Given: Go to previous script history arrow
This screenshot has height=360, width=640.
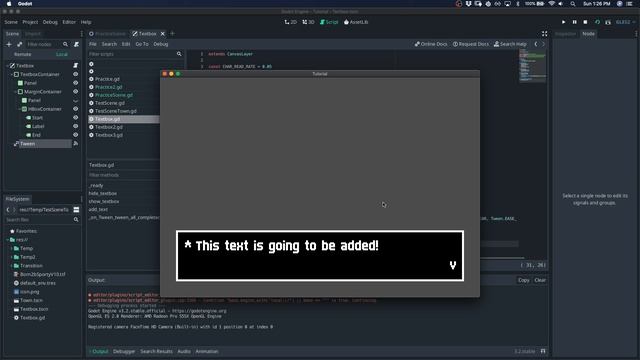Looking at the screenshot, I should coord(536,44).
